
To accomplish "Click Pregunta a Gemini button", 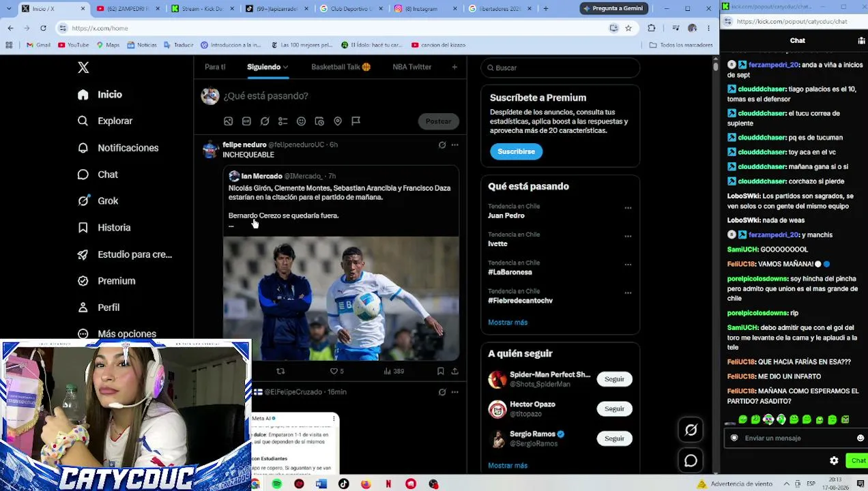I will coord(612,8).
